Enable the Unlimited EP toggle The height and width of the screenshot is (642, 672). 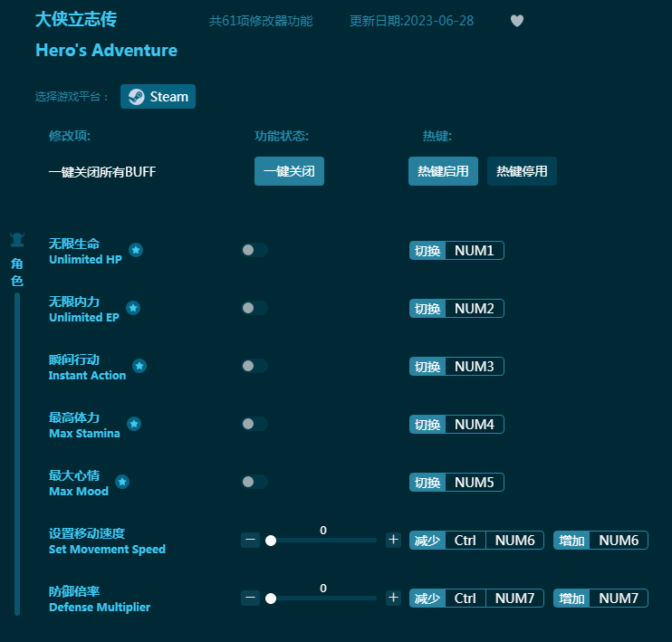[254, 308]
